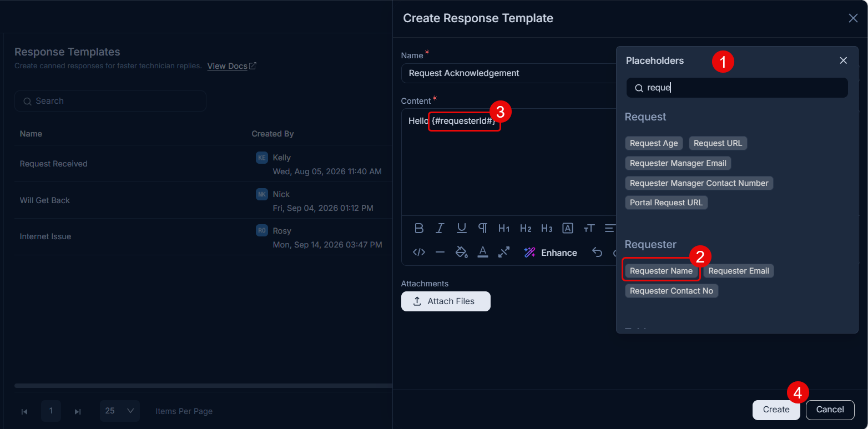Insert the Requester Manager Email placeholder
The width and height of the screenshot is (868, 429).
point(678,163)
